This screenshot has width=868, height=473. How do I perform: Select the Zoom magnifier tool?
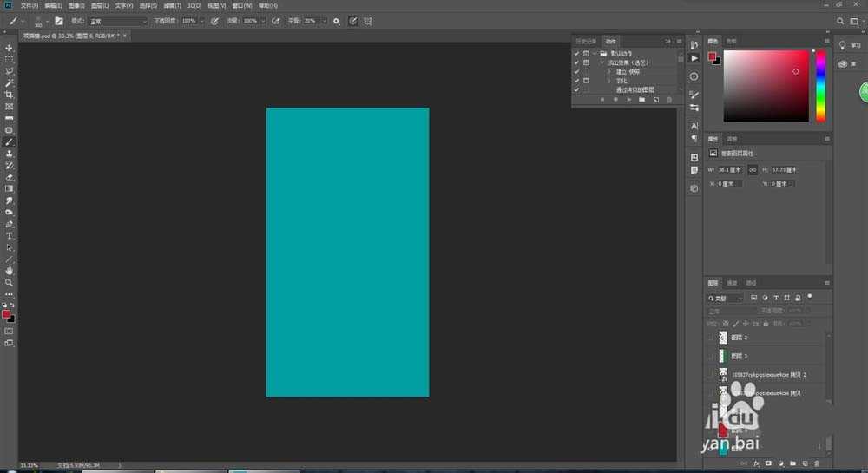9,283
